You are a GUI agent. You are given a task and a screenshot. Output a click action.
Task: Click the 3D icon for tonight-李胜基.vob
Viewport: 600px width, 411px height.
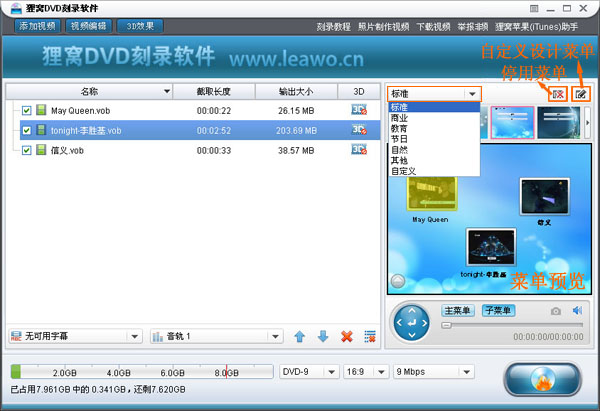pos(359,130)
